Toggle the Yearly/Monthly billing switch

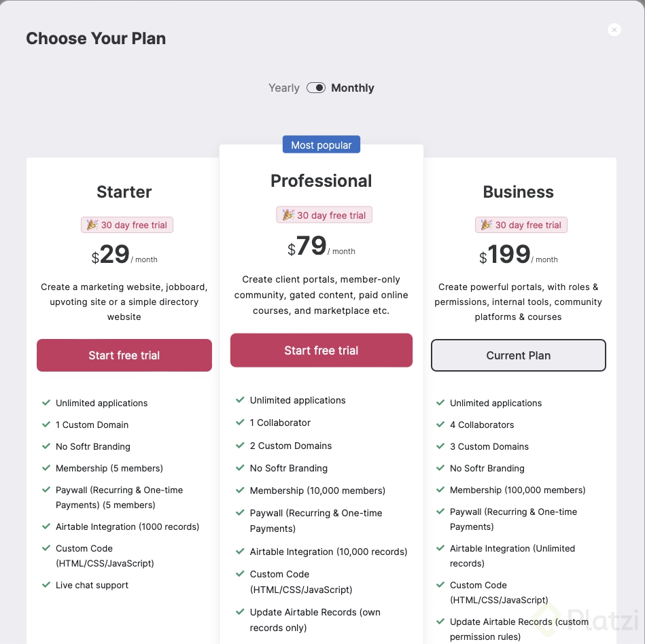pos(316,88)
